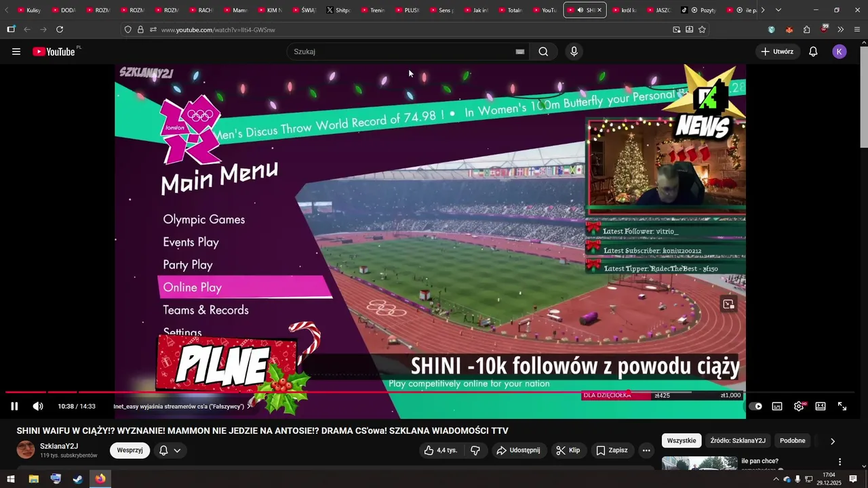
Task: Enter fullscreen mode
Action: click(x=842, y=406)
